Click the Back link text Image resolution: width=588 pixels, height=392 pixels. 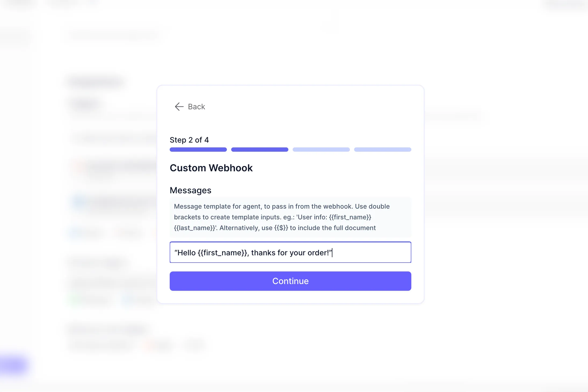click(x=196, y=107)
